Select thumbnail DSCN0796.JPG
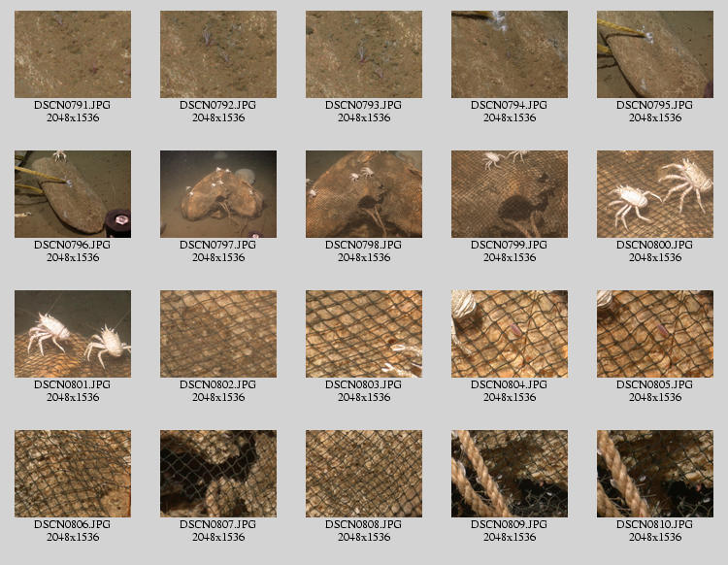728x565 pixels. 73,194
